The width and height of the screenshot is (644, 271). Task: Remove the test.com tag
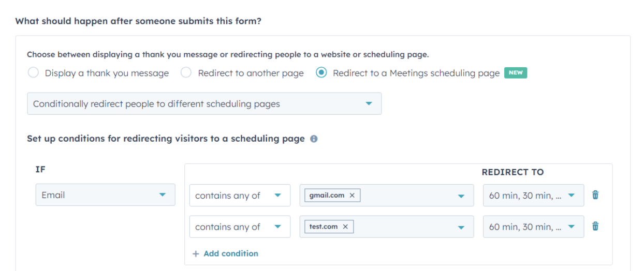345,227
